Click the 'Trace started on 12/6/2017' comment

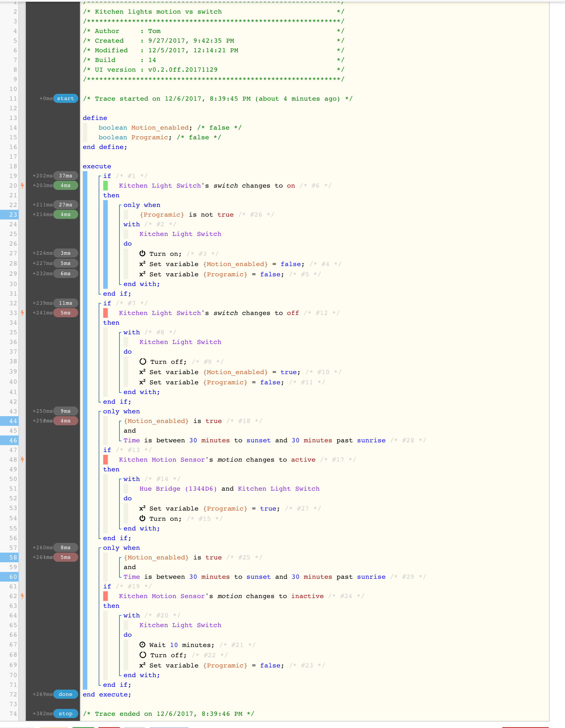218,99
